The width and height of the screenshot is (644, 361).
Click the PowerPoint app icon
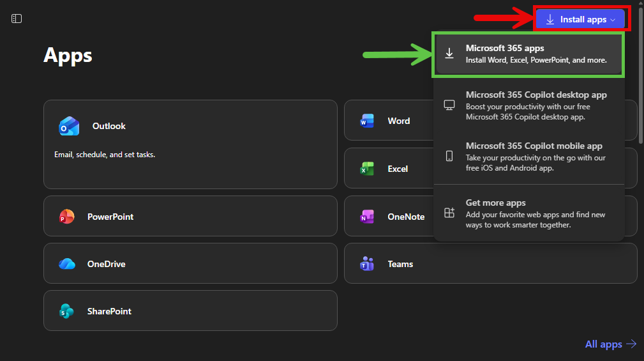point(66,216)
